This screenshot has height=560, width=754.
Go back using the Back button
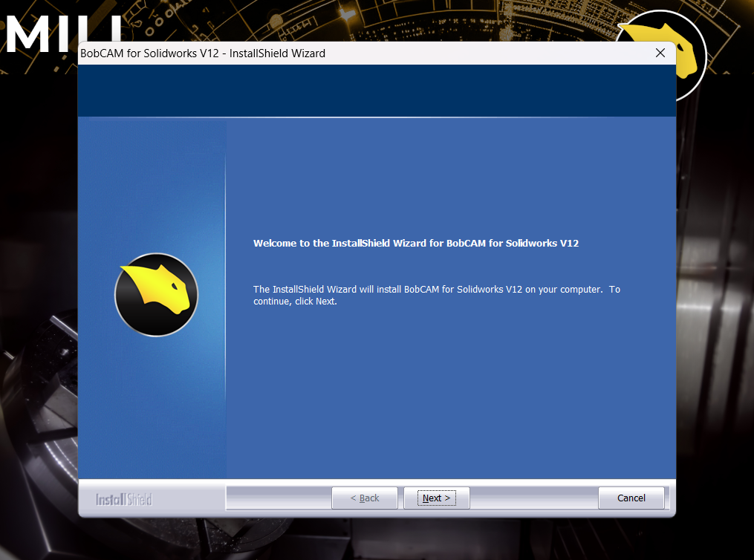(x=365, y=498)
